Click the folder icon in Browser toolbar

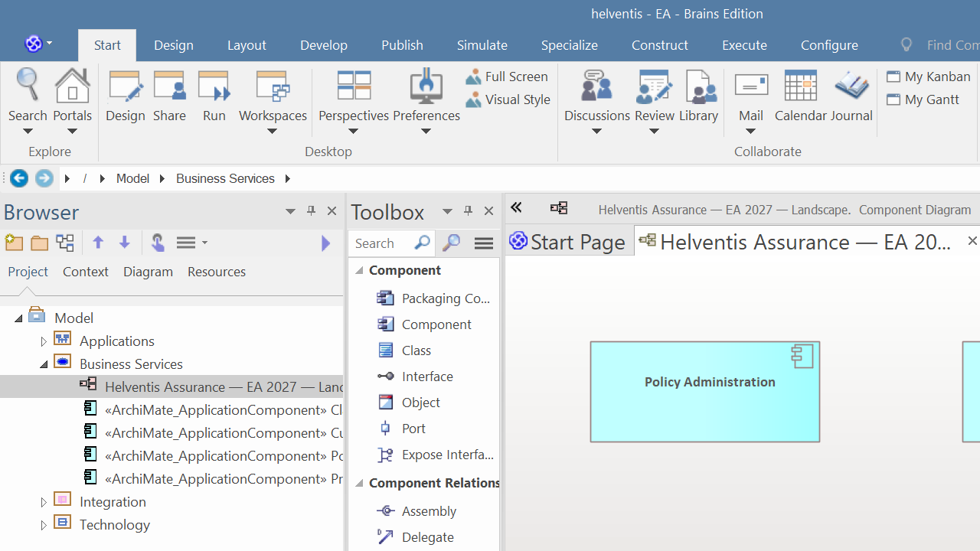click(x=40, y=243)
